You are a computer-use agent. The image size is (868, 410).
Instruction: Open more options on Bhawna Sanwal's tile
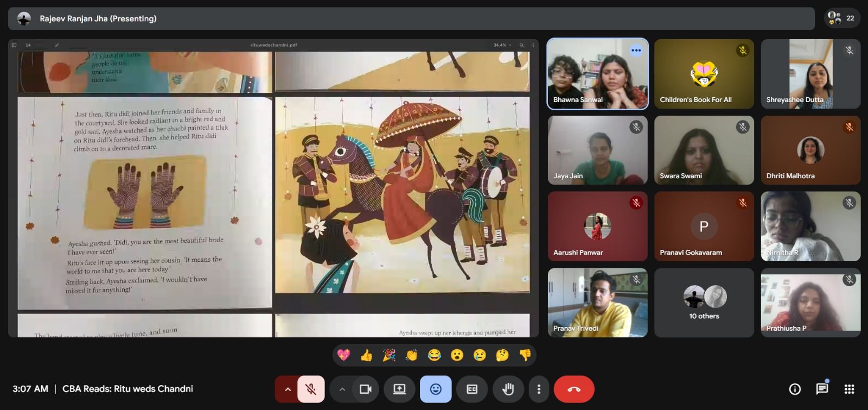(x=636, y=51)
